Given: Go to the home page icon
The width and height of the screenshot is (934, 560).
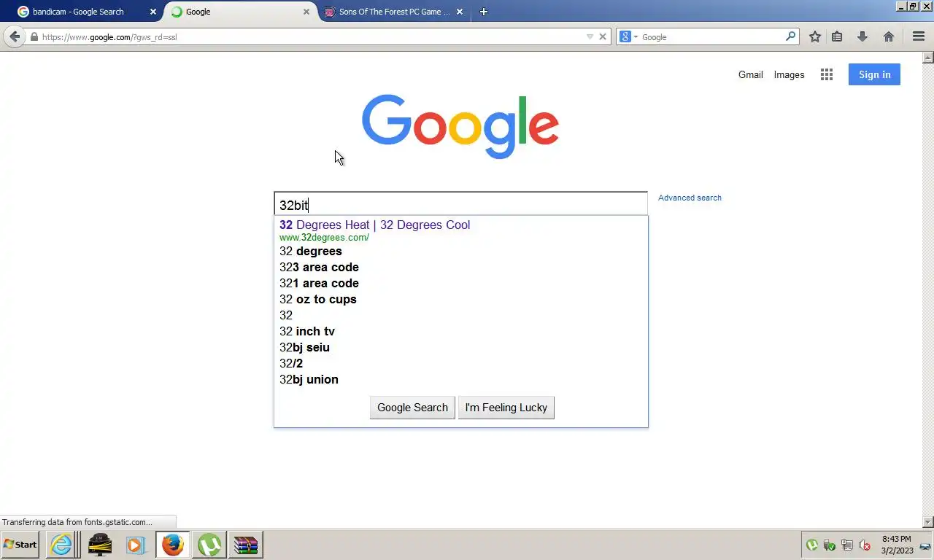Looking at the screenshot, I should 889,36.
